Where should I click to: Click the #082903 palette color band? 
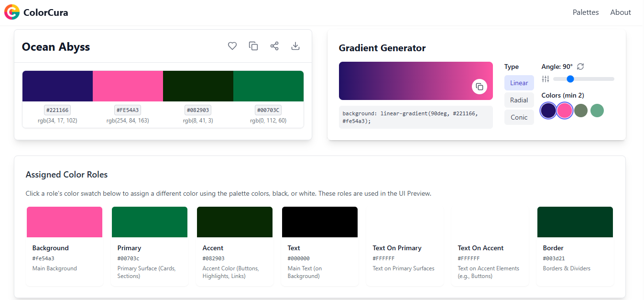pos(198,86)
